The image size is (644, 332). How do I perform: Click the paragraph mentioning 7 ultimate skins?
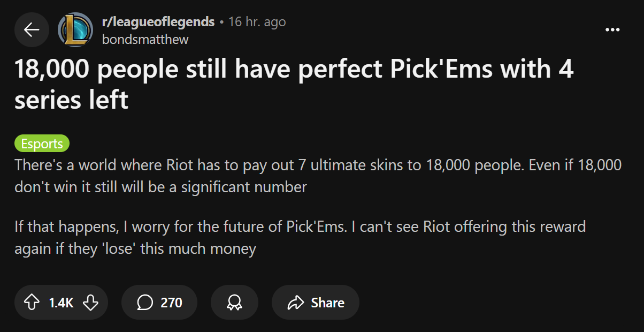pyautogui.click(x=318, y=176)
